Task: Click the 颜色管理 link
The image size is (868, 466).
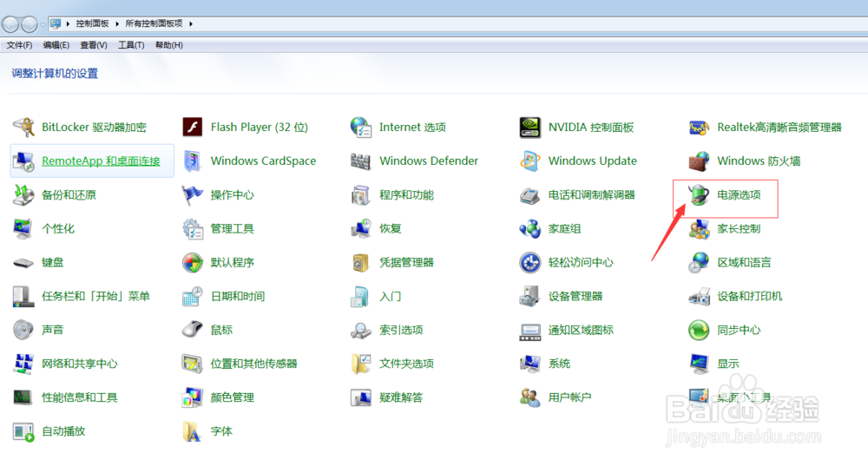Action: [x=232, y=397]
